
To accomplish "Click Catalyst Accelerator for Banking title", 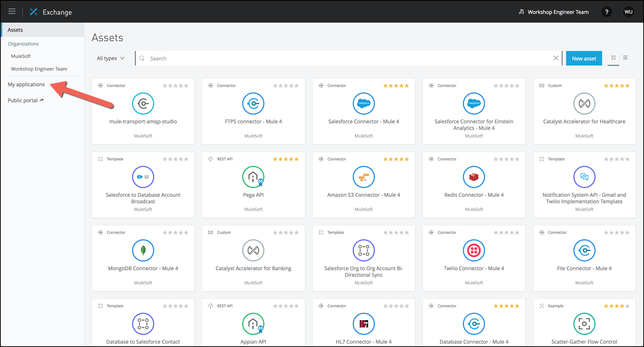I will 253,268.
